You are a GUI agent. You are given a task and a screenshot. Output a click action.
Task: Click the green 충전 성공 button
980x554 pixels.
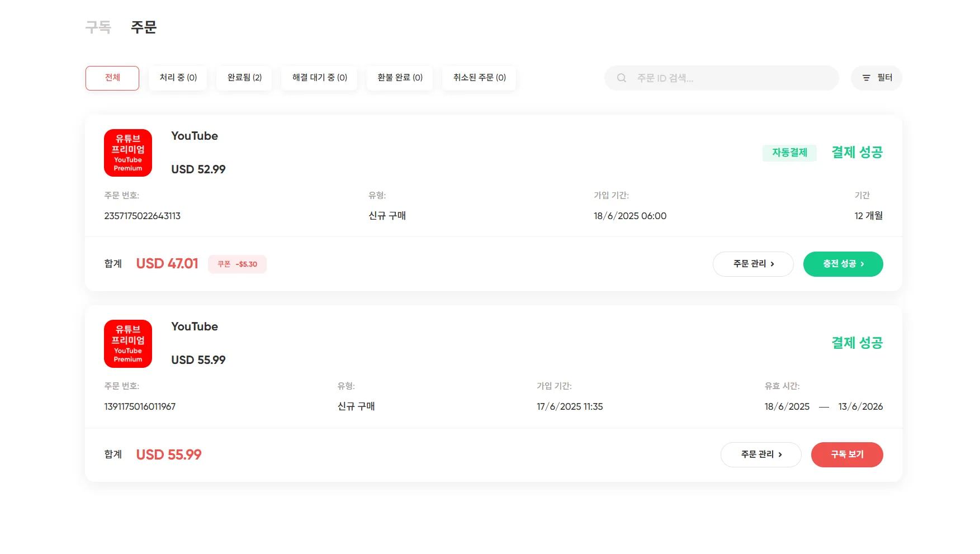point(843,264)
